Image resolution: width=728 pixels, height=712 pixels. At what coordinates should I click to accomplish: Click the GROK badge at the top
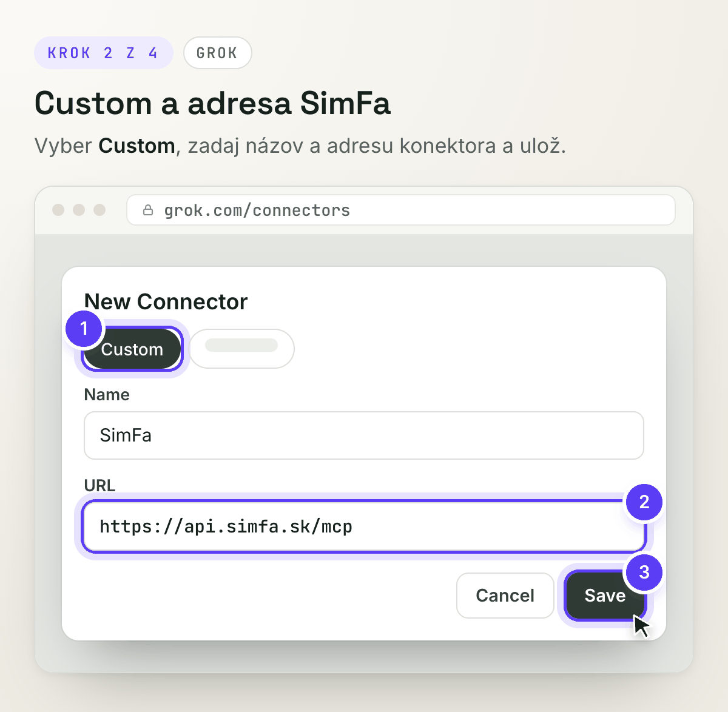217,53
